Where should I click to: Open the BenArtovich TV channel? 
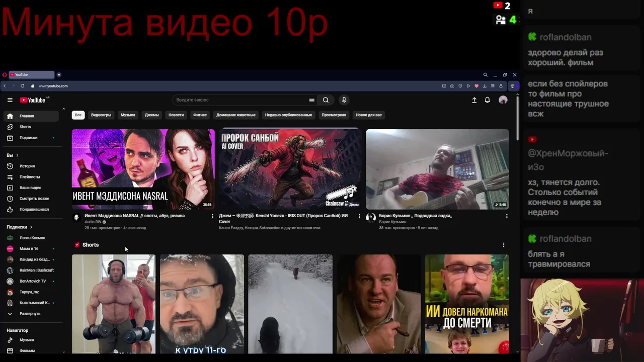point(31,281)
